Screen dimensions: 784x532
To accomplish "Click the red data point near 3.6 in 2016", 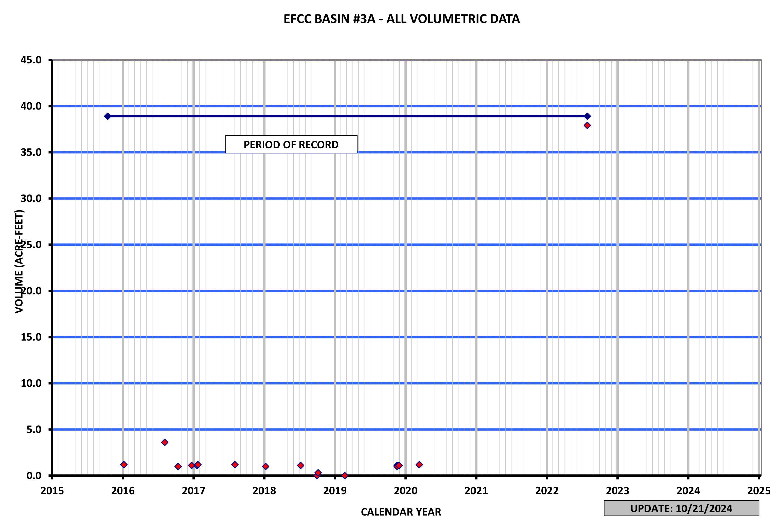I will pos(165,442).
